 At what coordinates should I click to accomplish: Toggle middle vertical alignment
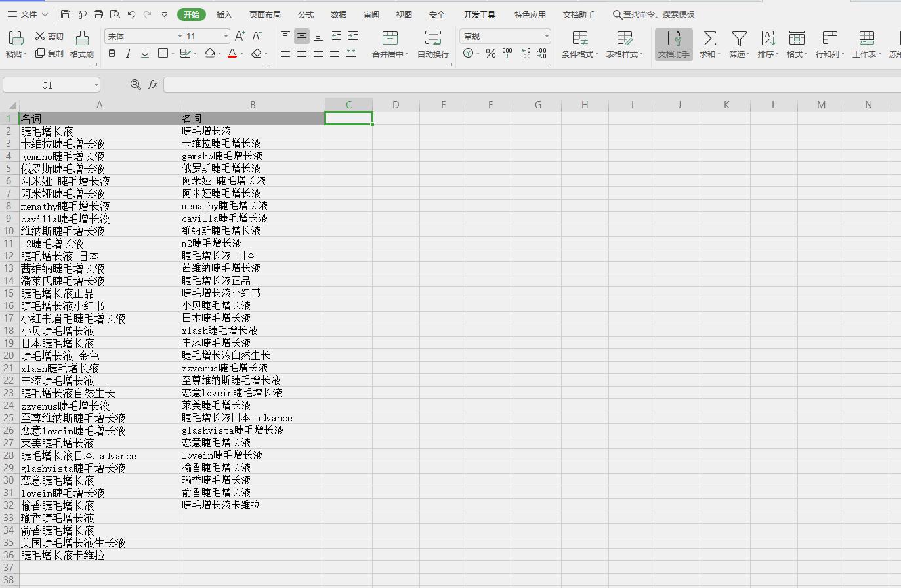pyautogui.click(x=302, y=36)
